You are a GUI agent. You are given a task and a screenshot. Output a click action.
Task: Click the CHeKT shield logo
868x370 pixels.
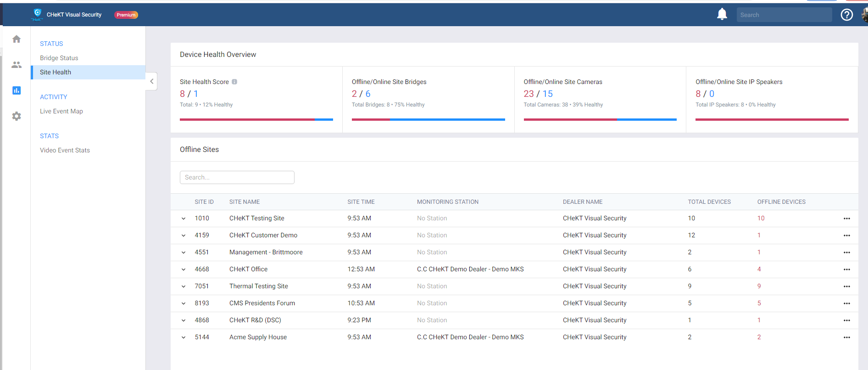38,14
